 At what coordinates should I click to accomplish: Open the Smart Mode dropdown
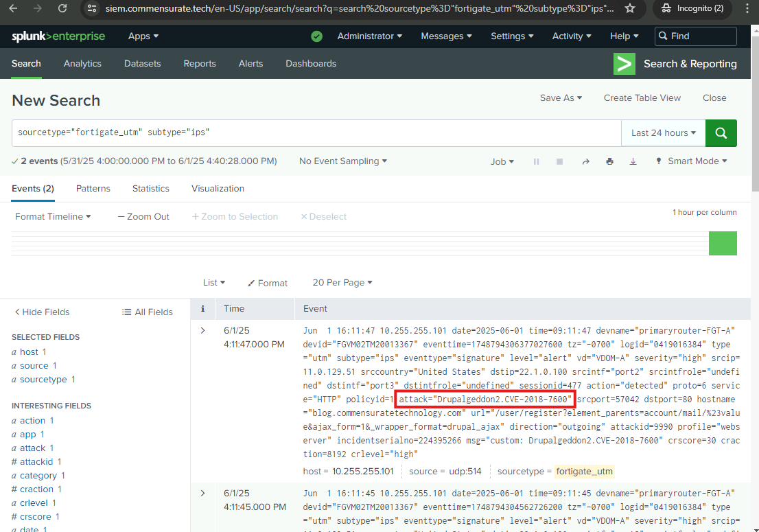[692, 161]
